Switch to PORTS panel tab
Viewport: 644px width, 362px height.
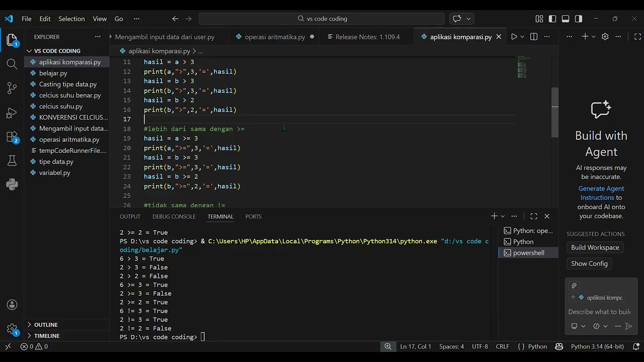[254, 217]
